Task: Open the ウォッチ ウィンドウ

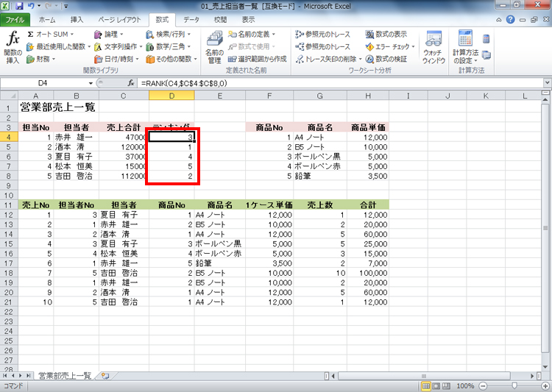Action: [x=434, y=48]
